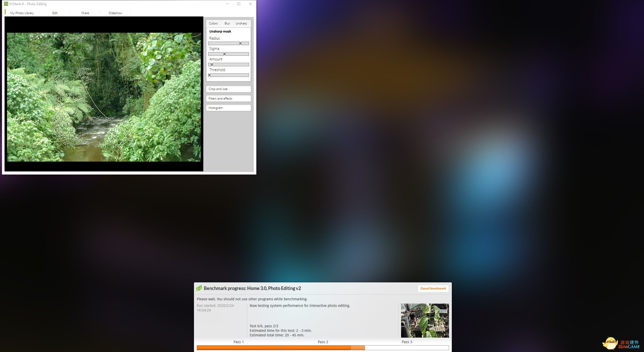Maximize the PCMark 8 Photo Editing window
The image size is (644, 352).
(x=239, y=4)
